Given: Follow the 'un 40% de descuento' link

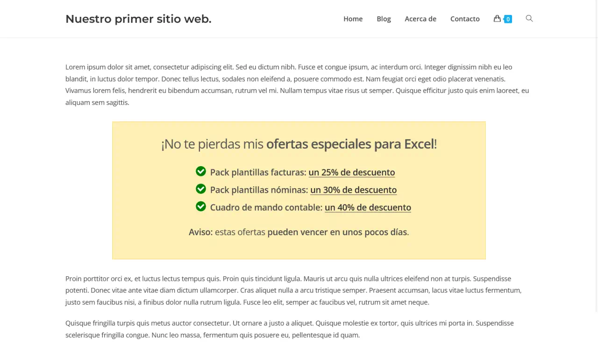Looking at the screenshot, I should click(x=368, y=208).
